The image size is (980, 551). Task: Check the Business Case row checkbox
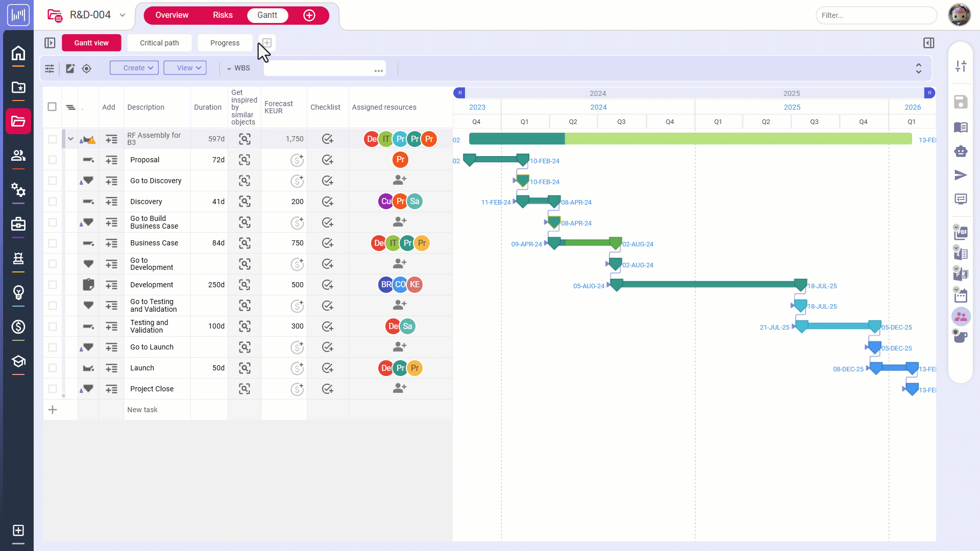[x=53, y=243]
